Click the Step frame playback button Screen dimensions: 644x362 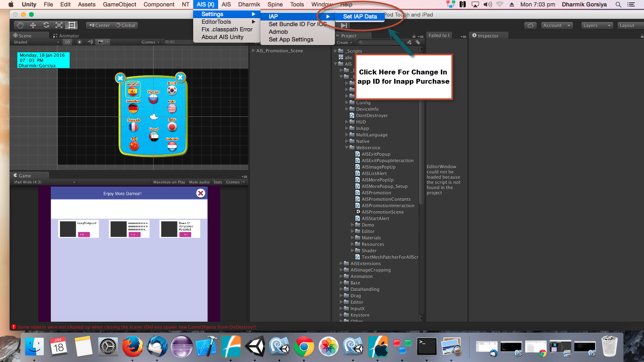click(344, 25)
